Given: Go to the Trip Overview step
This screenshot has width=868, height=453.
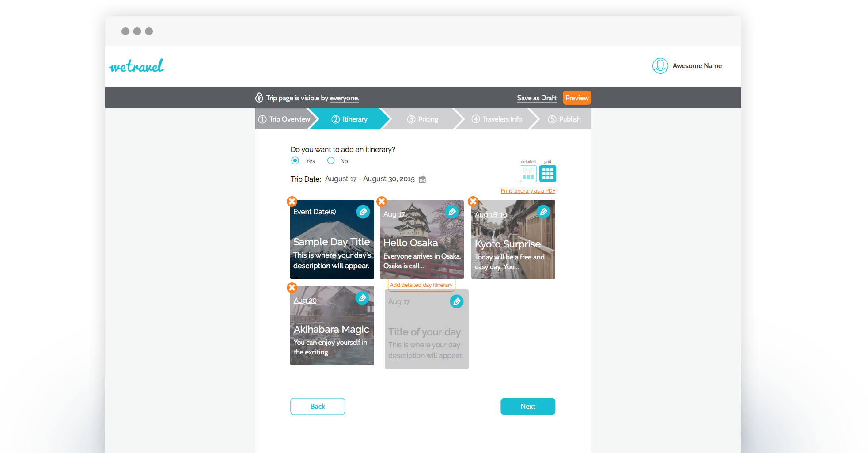Looking at the screenshot, I should click(x=284, y=119).
